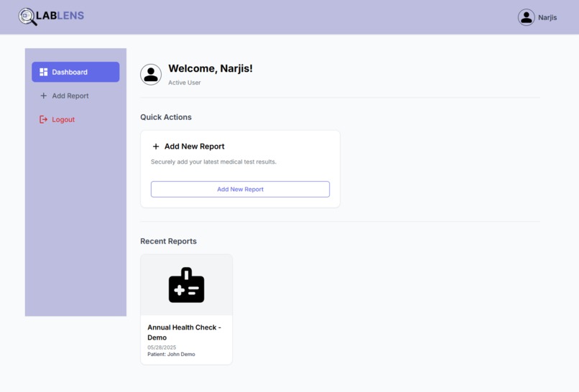
Task: Click the Welcome, Narjis! heading
Action: (210, 69)
